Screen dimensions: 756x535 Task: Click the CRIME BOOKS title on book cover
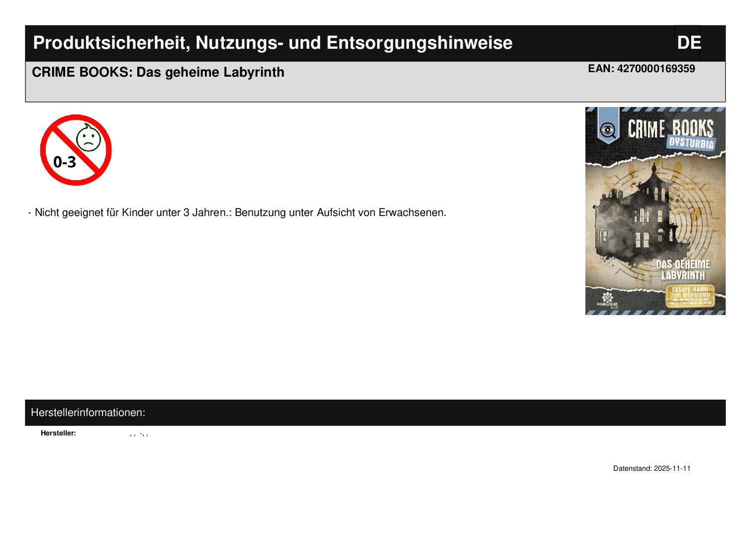(670, 128)
